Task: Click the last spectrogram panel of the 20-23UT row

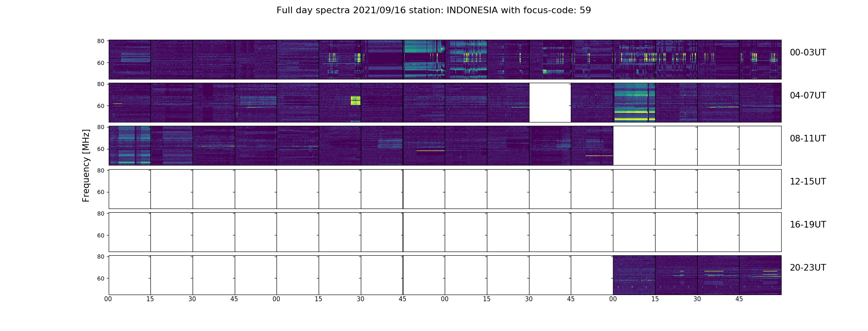Action: click(x=760, y=275)
